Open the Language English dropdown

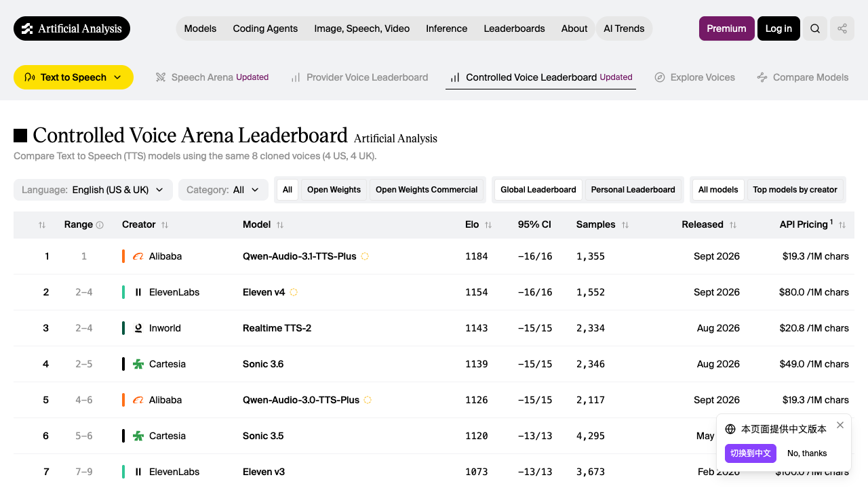click(x=93, y=190)
